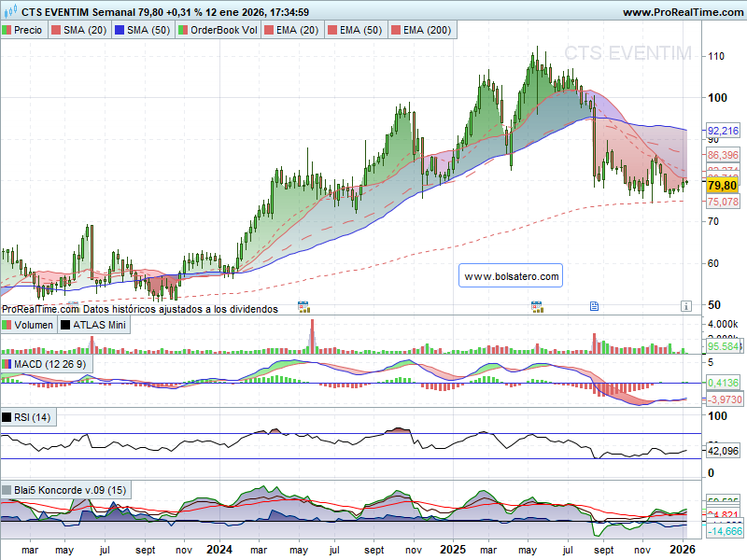Select the EMA (20) indicator tab
This screenshot has width=747, height=560.
(293, 30)
